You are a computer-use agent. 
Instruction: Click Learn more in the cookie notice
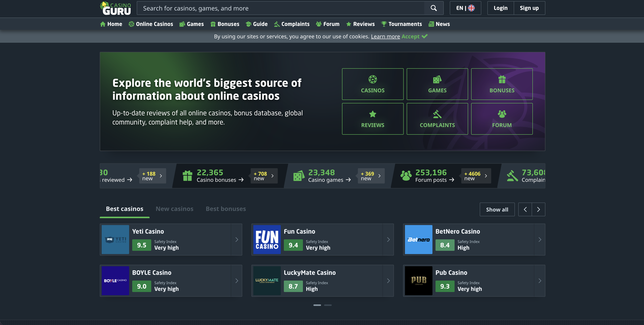(x=385, y=36)
